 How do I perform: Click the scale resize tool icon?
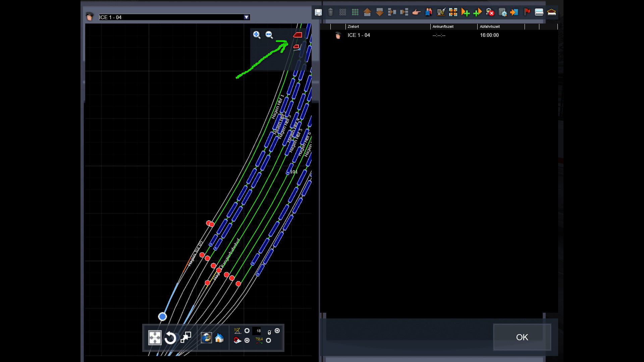click(x=186, y=338)
